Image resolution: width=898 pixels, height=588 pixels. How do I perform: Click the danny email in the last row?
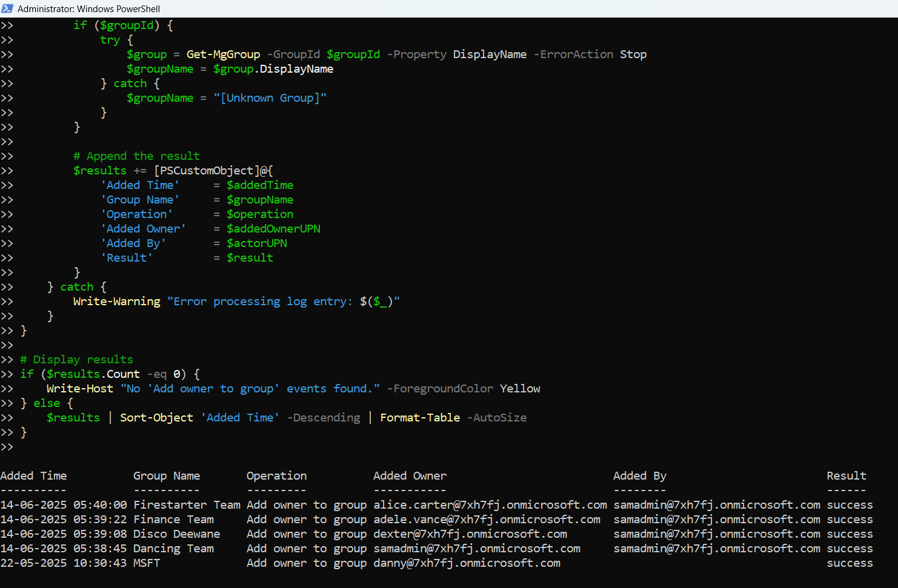click(467, 563)
